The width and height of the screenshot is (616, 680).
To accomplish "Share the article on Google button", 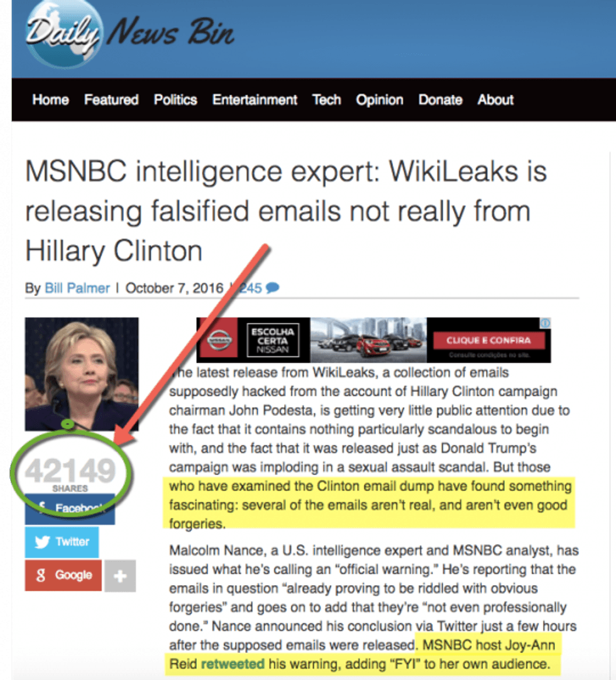I will 63,576.
